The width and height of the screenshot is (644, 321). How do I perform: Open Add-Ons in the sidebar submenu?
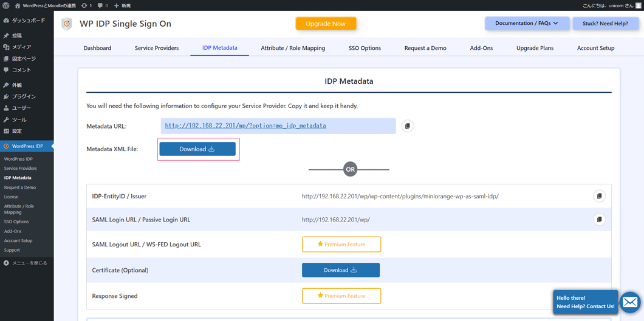[x=13, y=231]
